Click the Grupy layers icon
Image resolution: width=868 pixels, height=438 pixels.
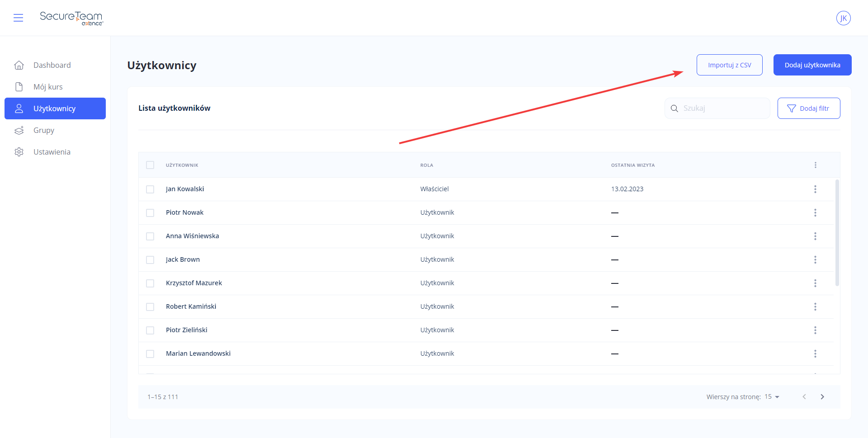19,130
